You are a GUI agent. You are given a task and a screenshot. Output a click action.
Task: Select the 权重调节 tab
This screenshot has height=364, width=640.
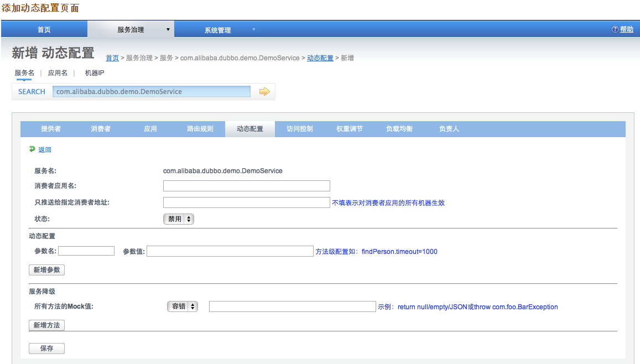pyautogui.click(x=350, y=129)
